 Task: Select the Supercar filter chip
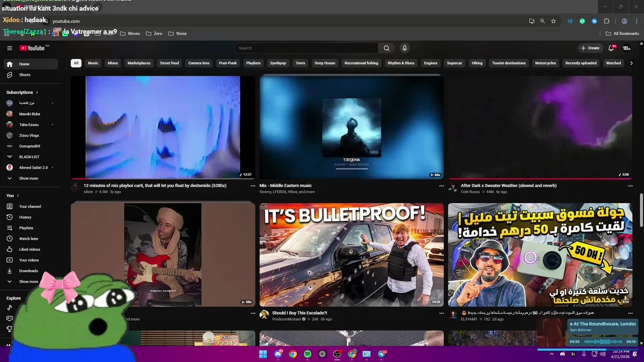454,63
